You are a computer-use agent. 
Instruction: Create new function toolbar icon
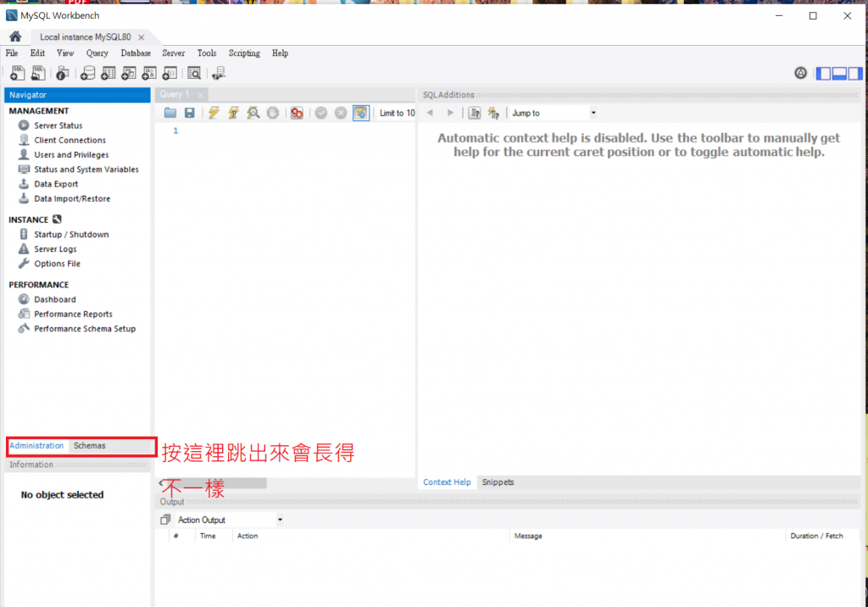pyautogui.click(x=170, y=73)
